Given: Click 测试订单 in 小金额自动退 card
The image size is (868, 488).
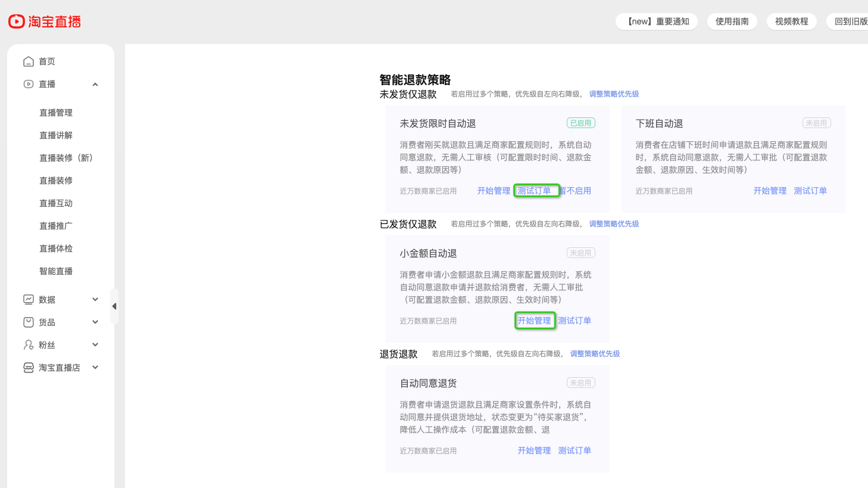Looking at the screenshot, I should [574, 321].
